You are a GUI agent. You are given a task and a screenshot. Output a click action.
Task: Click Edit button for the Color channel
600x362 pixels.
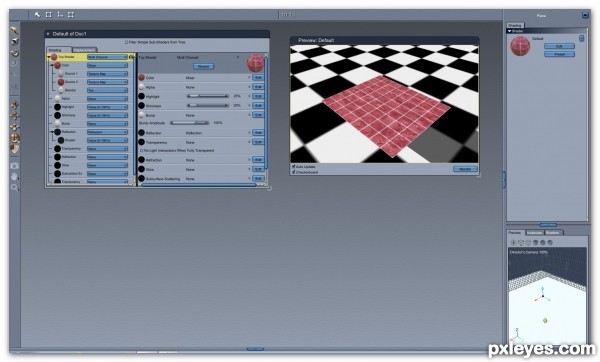pyautogui.click(x=258, y=78)
